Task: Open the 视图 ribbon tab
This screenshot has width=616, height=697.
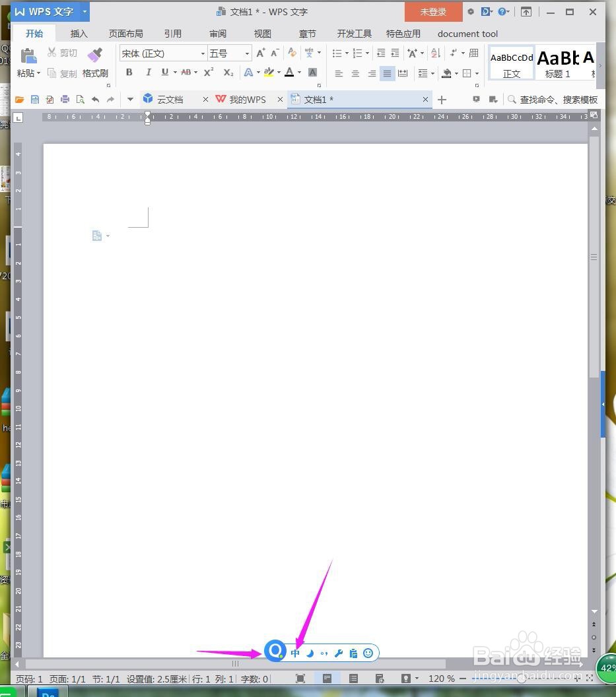Action: point(262,34)
